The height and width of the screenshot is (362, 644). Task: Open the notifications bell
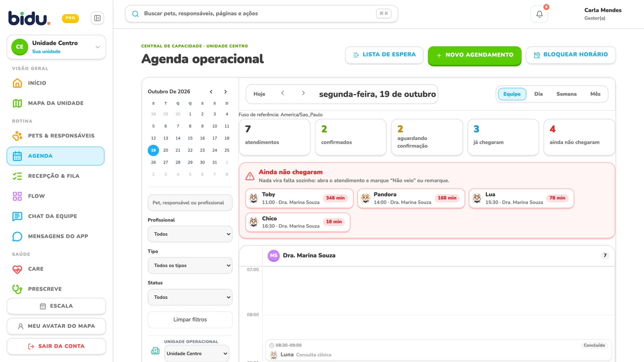pos(539,14)
